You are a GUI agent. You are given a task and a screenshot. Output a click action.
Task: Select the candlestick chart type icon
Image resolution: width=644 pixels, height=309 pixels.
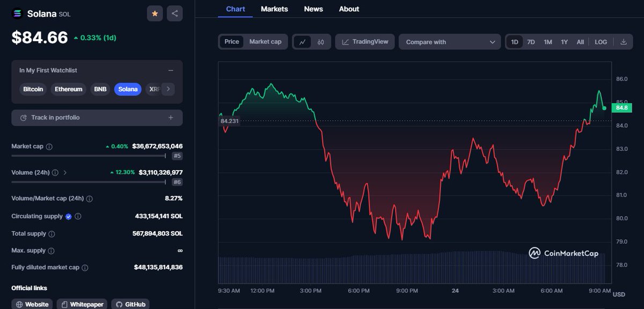tap(321, 42)
